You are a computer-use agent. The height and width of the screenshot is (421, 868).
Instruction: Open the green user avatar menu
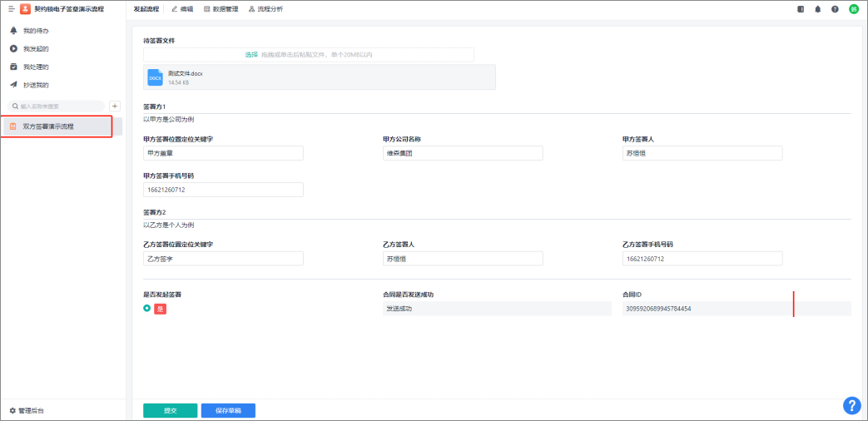[853, 9]
